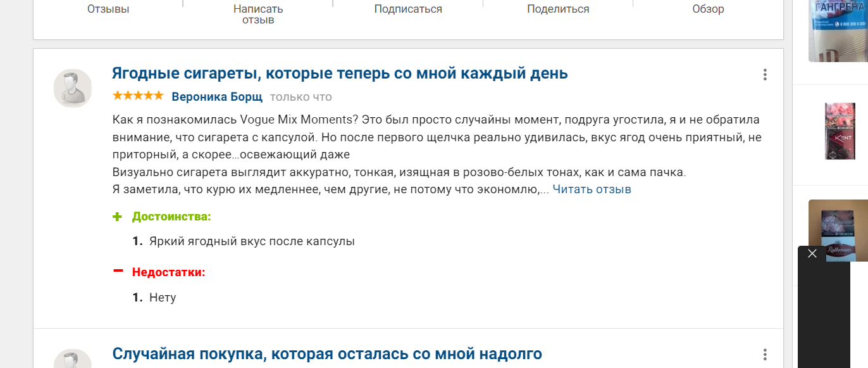Click the 'Нету' disadvantage text
The image size is (868, 368).
point(163,297)
